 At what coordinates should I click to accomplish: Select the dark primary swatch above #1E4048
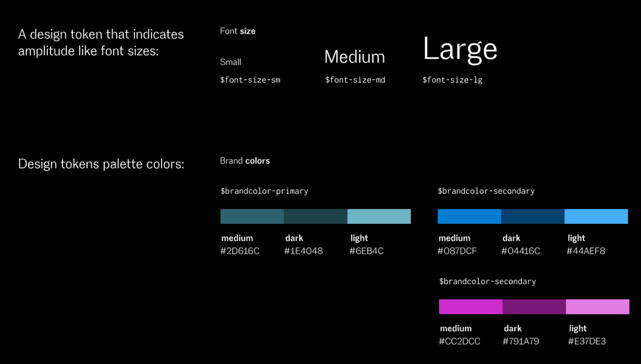(x=316, y=216)
